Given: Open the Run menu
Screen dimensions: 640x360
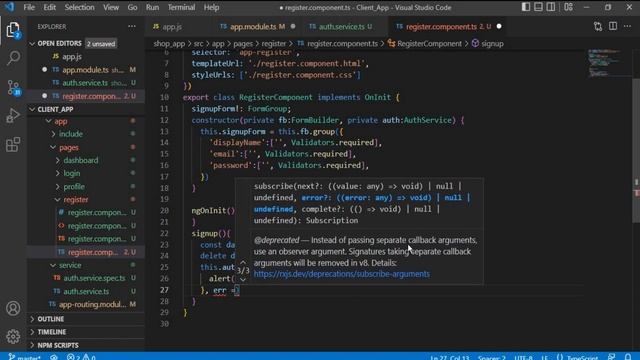Looking at the screenshot, I should [152, 7].
